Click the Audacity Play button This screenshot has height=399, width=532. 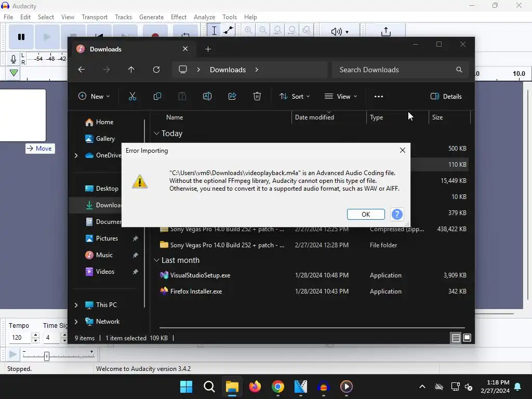pyautogui.click(x=47, y=37)
